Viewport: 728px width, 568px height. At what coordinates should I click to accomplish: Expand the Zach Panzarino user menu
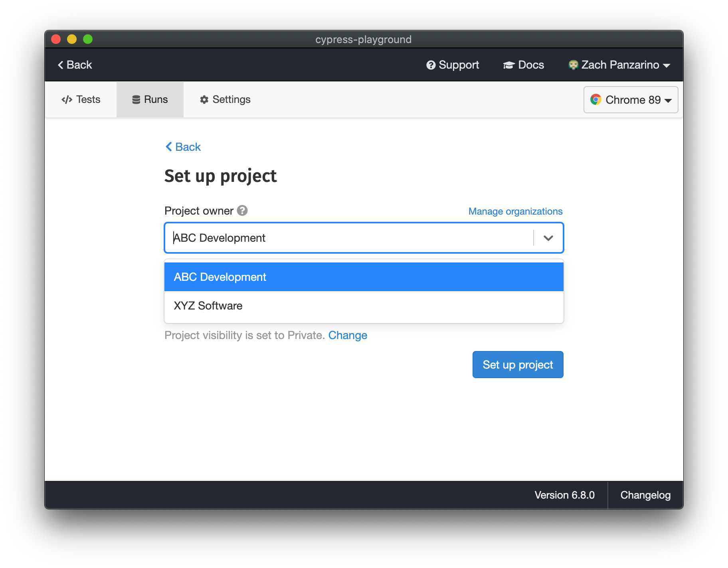(x=620, y=65)
